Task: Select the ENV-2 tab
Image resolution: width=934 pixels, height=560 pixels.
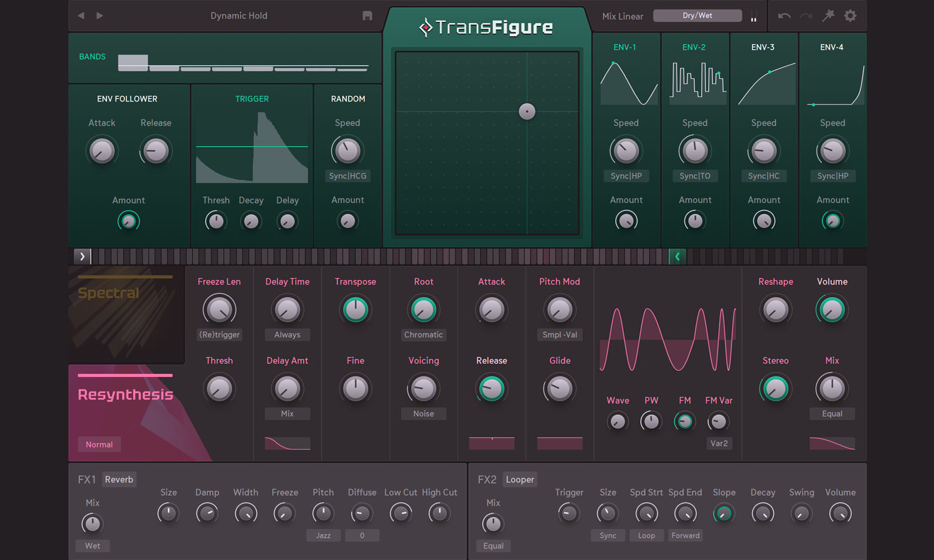Action: [x=694, y=47]
